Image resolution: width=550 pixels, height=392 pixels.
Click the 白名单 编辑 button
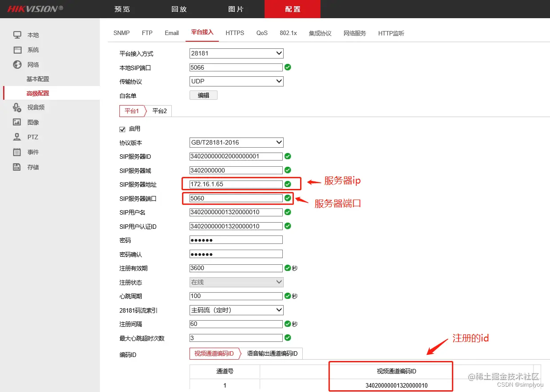coord(203,95)
